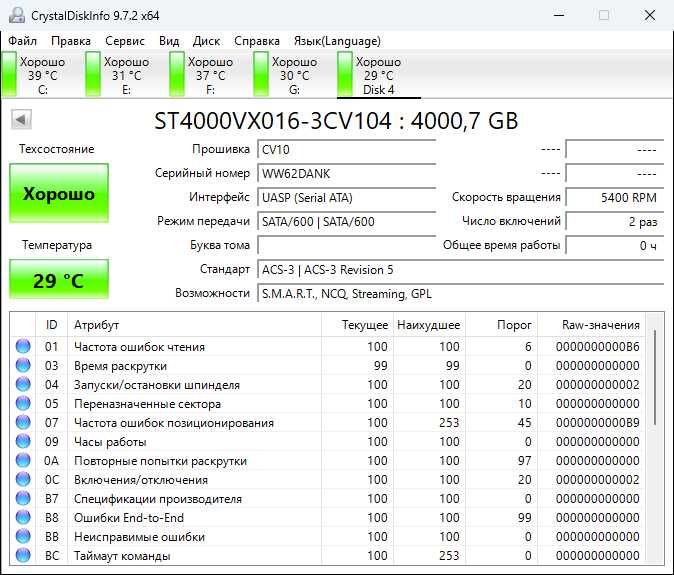Open the Вид menu
This screenshot has height=575, width=674.
(x=169, y=41)
